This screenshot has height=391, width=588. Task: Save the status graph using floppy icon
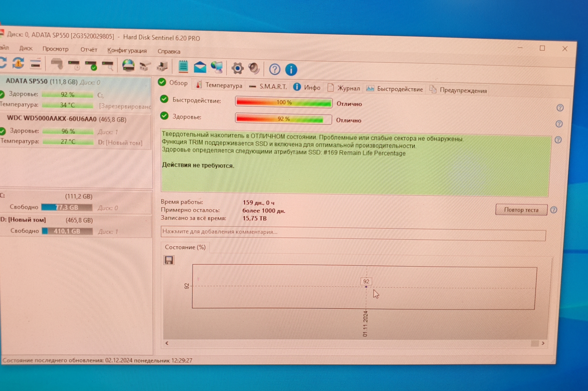[169, 260]
